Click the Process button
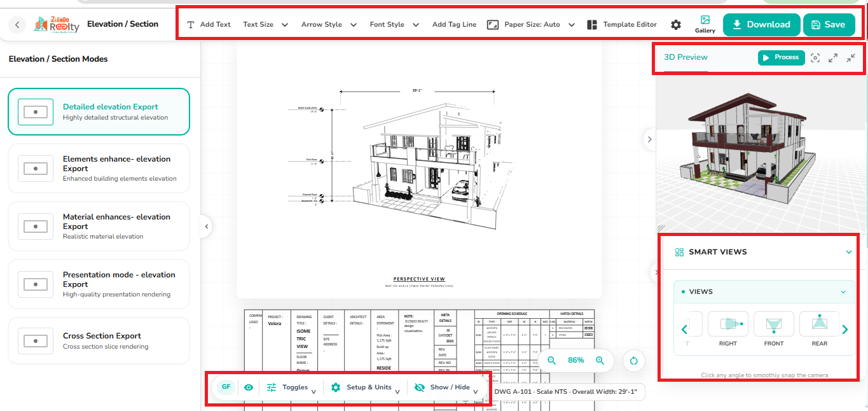 tap(782, 57)
